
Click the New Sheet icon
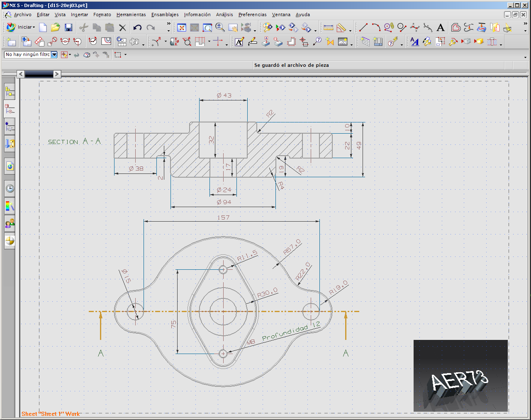[12, 42]
